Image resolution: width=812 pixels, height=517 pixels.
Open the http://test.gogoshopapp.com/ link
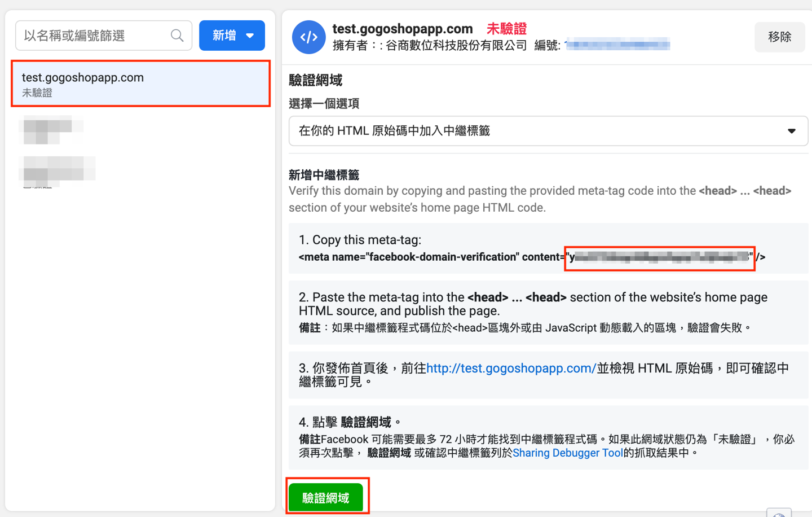[511, 368]
